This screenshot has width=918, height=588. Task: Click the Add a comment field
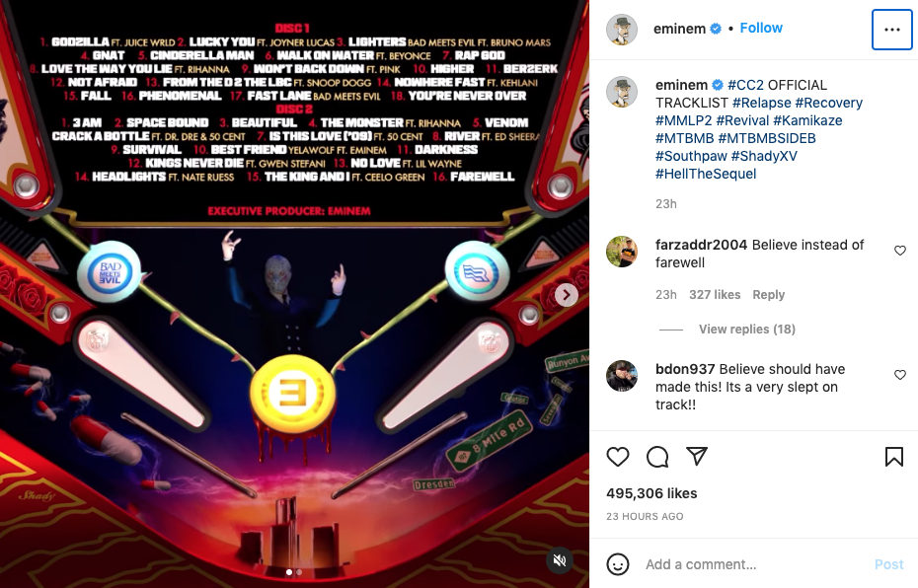[755, 564]
